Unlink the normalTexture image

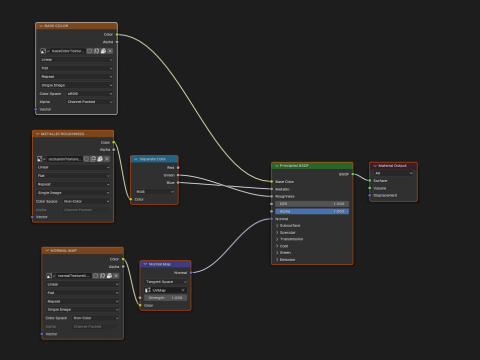116,276
